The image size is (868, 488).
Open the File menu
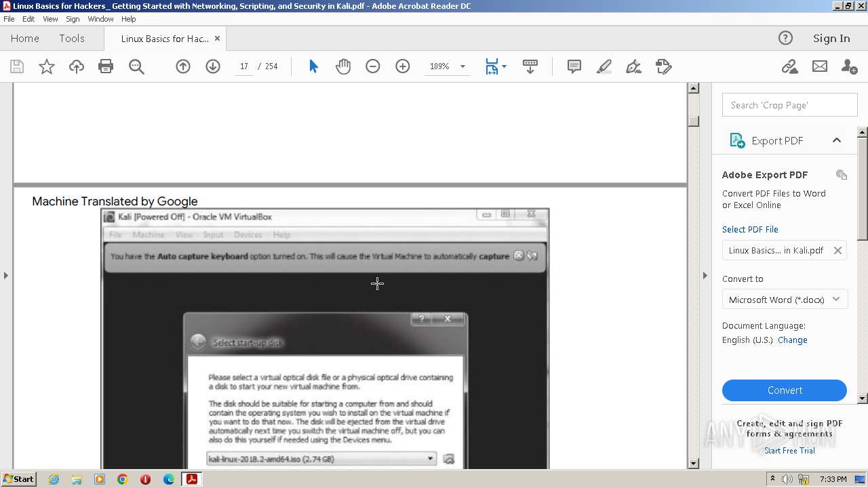coord(9,19)
